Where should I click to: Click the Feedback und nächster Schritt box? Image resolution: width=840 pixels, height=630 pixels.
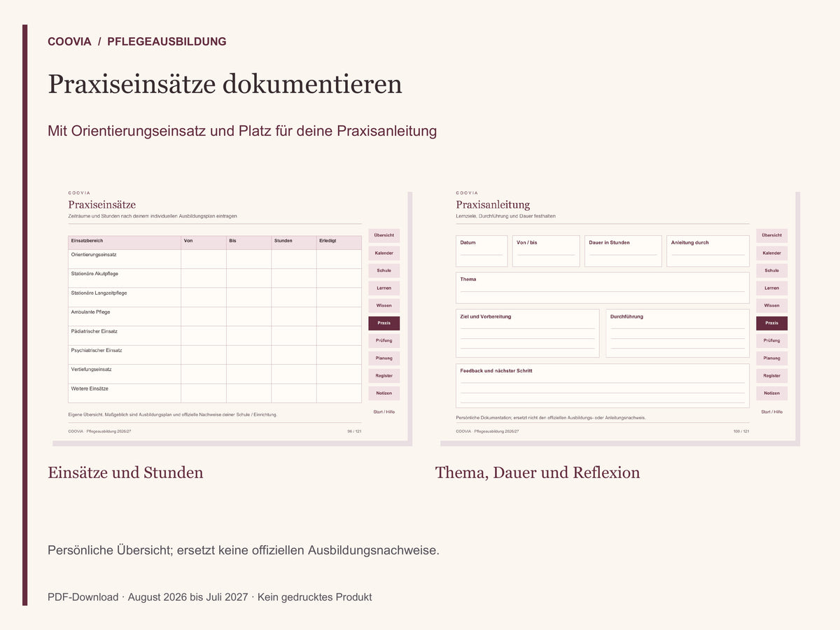point(602,386)
